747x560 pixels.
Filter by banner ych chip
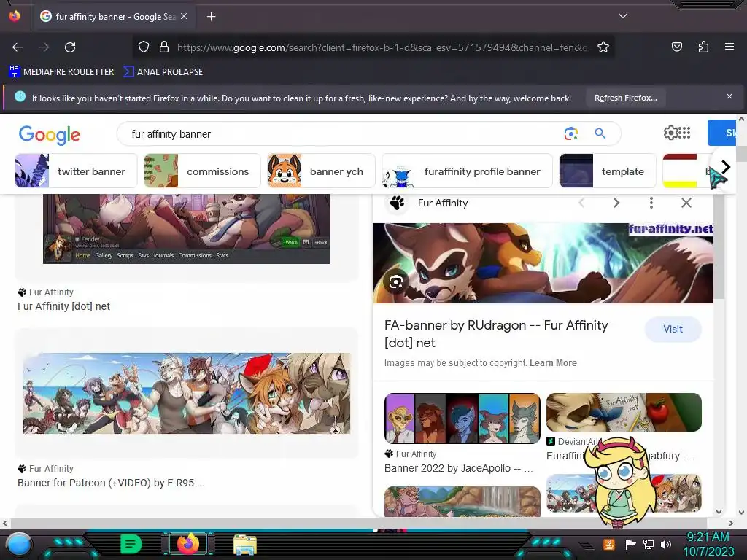(321, 171)
